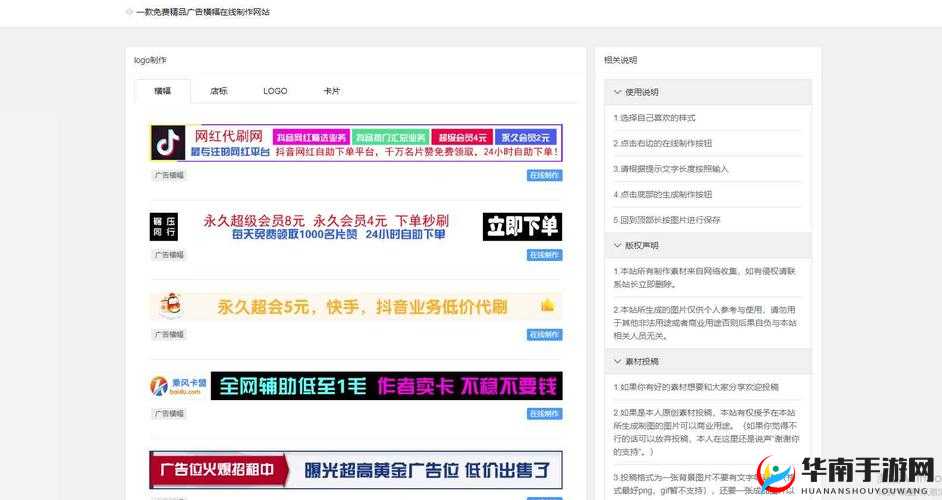Collapse the 使用说明 section

[708, 92]
